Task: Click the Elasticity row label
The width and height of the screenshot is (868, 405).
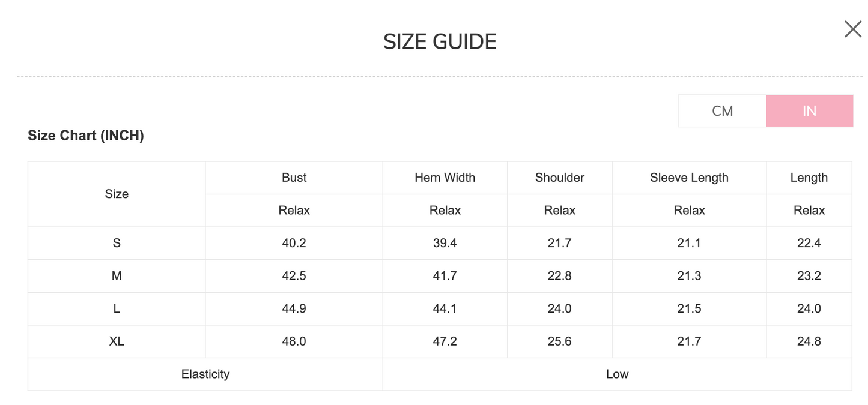Action: coord(205,374)
